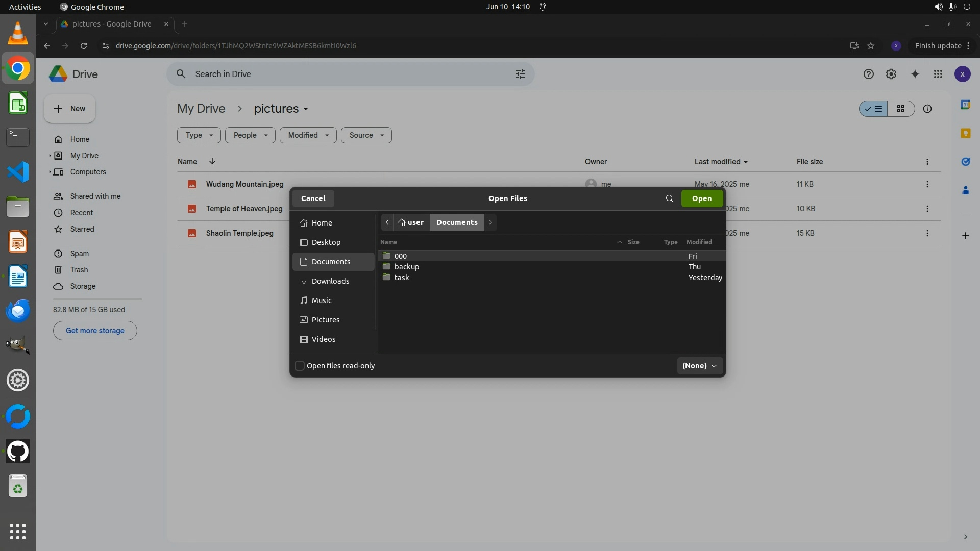The width and height of the screenshot is (980, 551).
Task: Open Google Drive settings gear
Action: 891,74
